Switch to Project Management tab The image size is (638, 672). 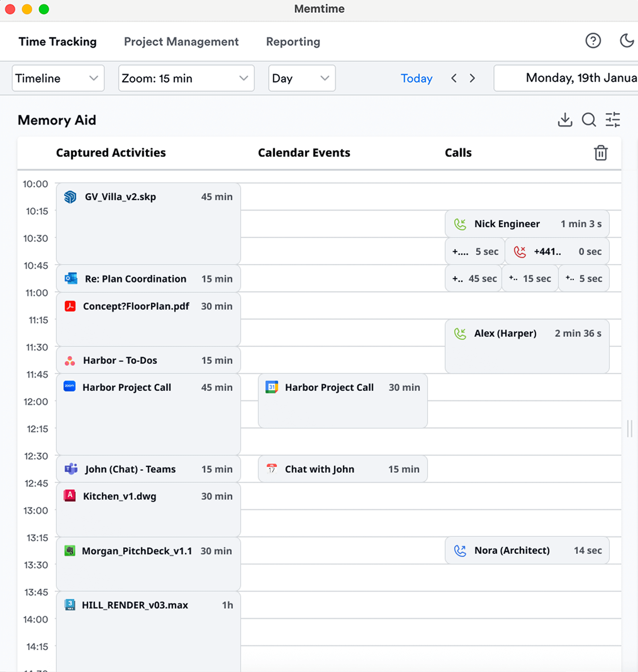[181, 42]
